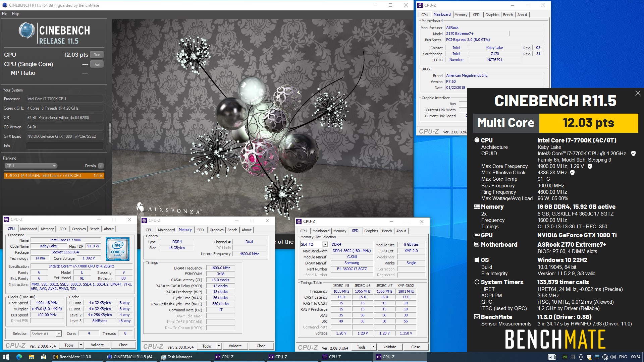Screen dimensions: 644x362
Task: Click verified shield next to Max Core Frequency
Action: click(590, 166)
